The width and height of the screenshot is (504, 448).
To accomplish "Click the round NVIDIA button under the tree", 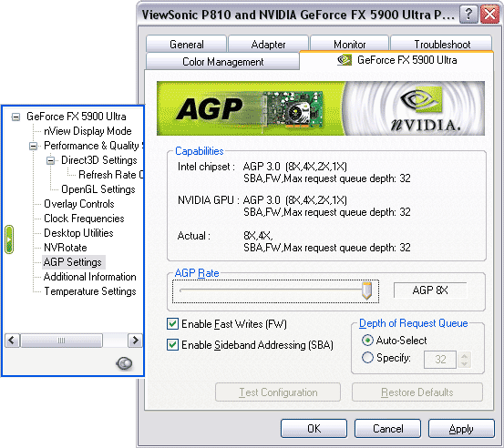I will pyautogui.click(x=124, y=363).
